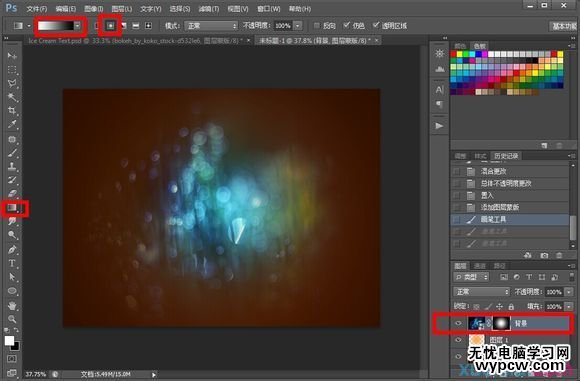
Task: Open Layers panel 不透明度 arrow
Action: tap(569, 292)
